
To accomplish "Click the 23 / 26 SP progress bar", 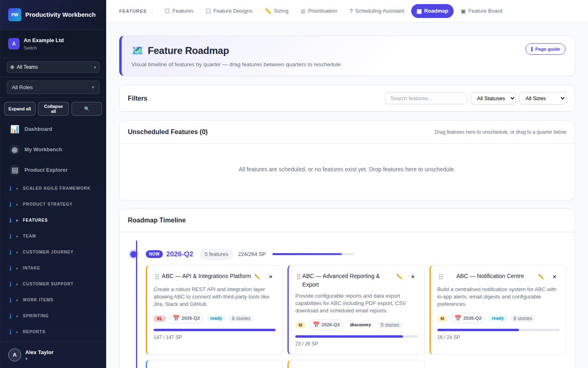I will click(x=356, y=336).
